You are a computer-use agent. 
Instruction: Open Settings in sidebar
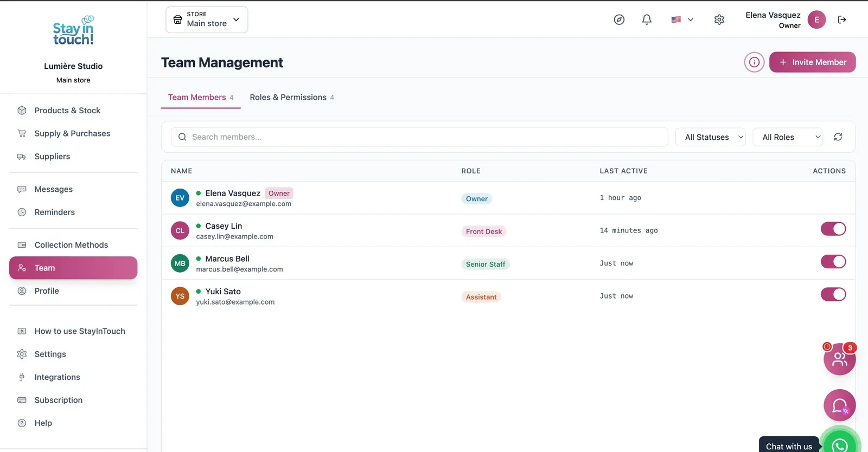tap(73, 354)
